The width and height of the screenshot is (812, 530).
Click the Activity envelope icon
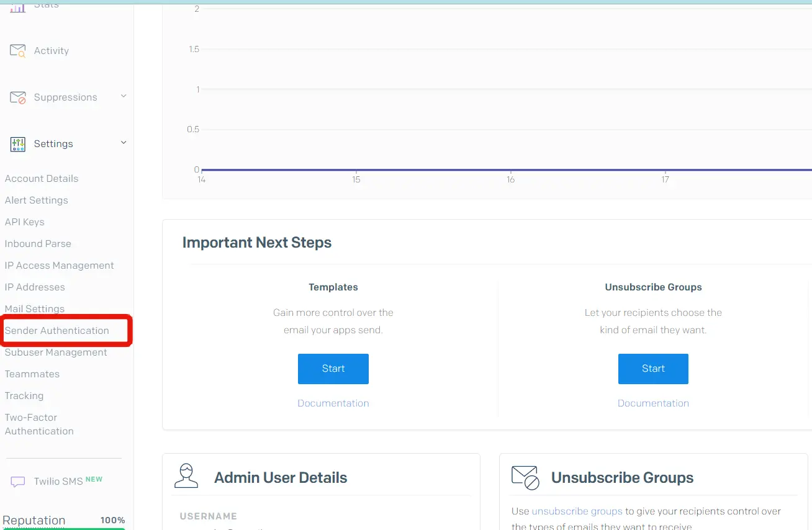point(17,51)
